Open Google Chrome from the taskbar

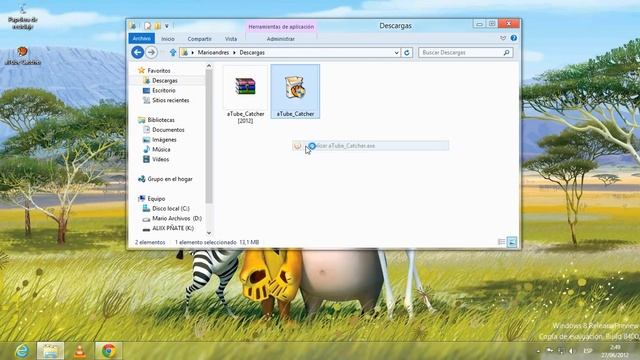pyautogui.click(x=108, y=351)
